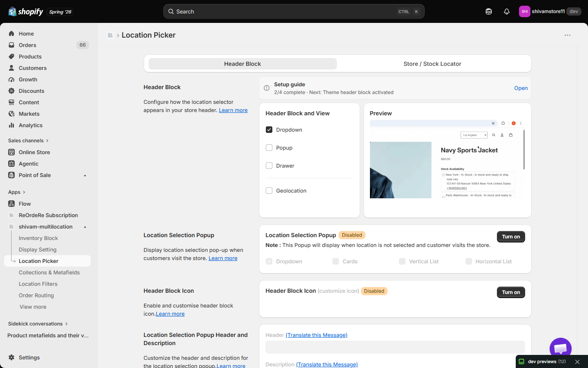The width and height of the screenshot is (588, 368).
Task: Click Learn more under Header Block
Action: [x=233, y=110]
